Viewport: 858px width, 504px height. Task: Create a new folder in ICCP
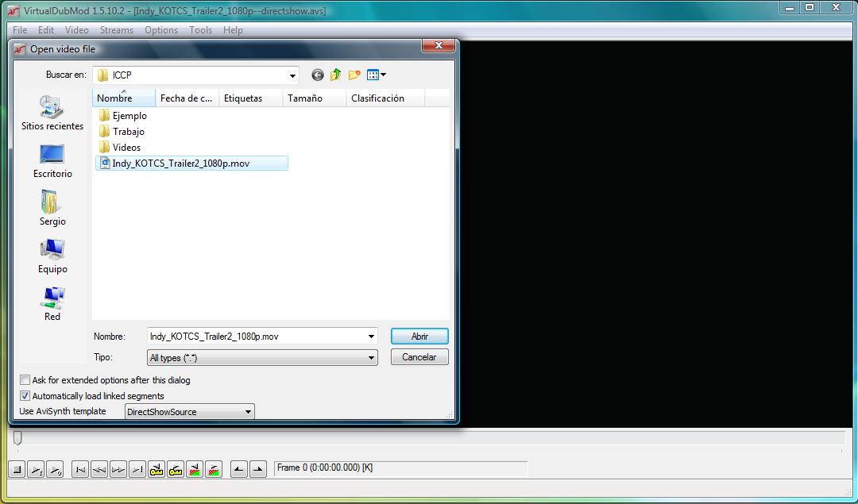[354, 75]
